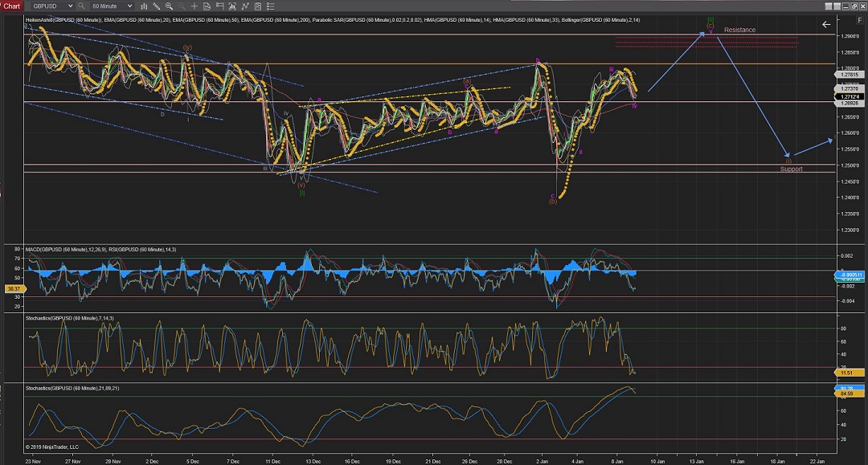Screen dimensions: 868x465
Task: Select the drawing tools pencil icon
Action: (x=157, y=6)
